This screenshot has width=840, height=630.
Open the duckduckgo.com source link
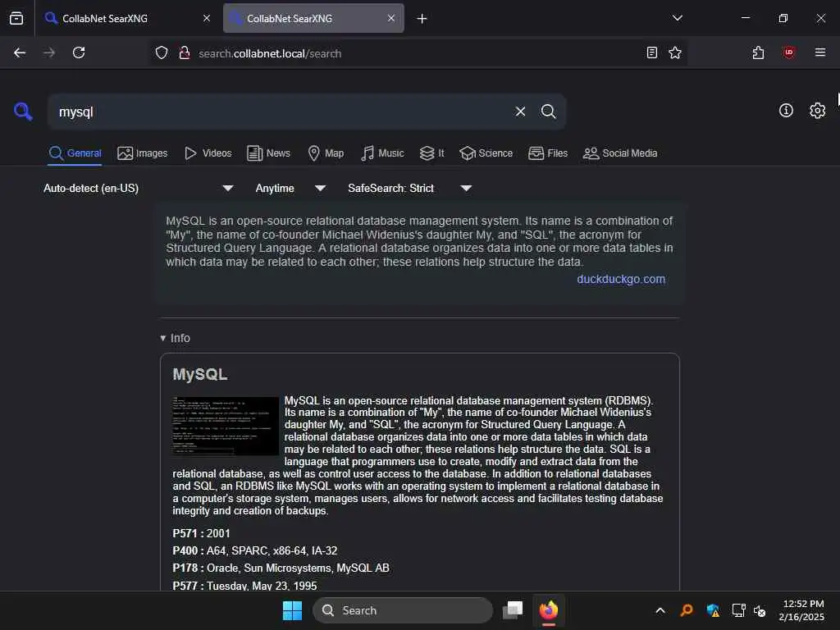pyautogui.click(x=621, y=279)
